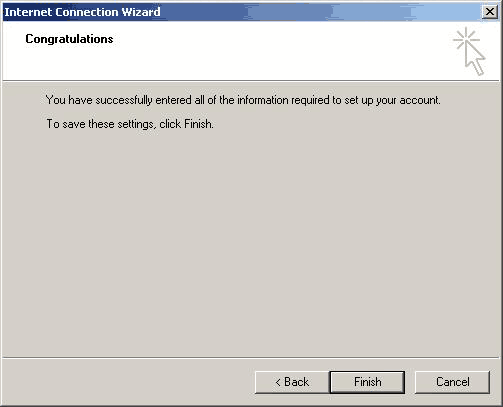Image resolution: width=503 pixels, height=407 pixels.
Task: Click the blank button bar left of Back
Action: tap(128, 382)
